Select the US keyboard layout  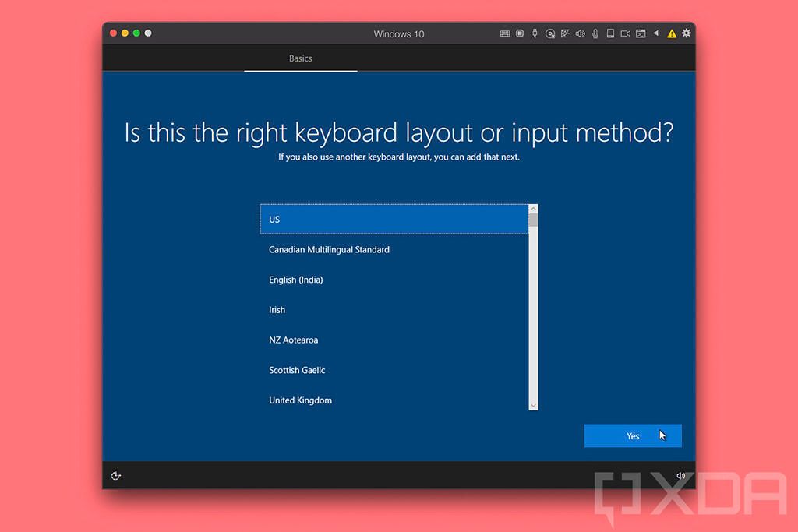[x=394, y=219]
